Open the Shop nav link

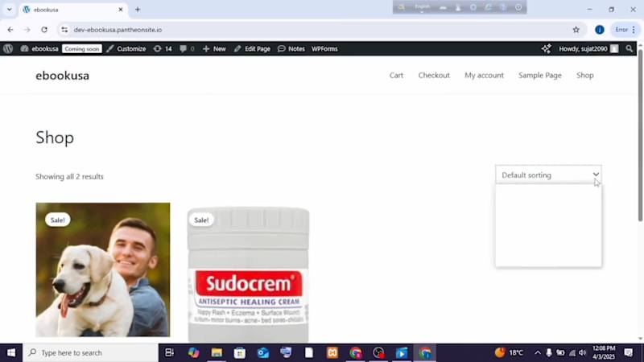pos(585,75)
